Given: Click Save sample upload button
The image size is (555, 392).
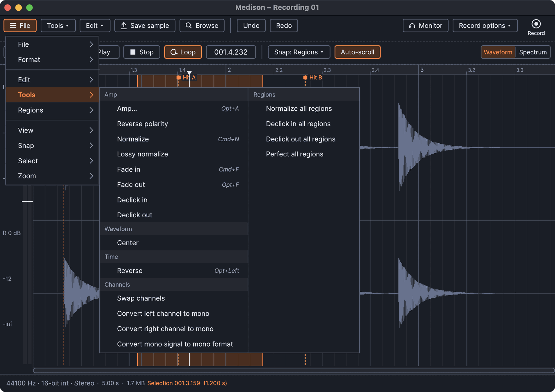Looking at the screenshot, I should [x=145, y=26].
